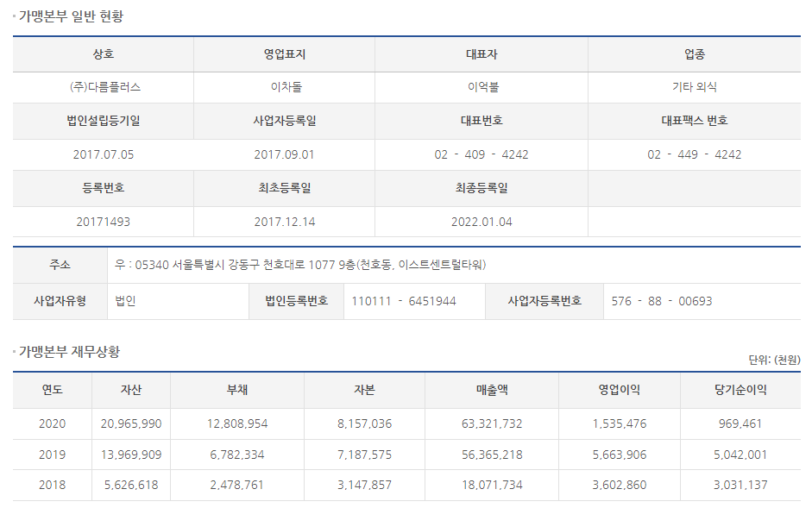Screen dimensions: 812x508
Task: Click the 최초등록일 header
Action: (x=284, y=188)
